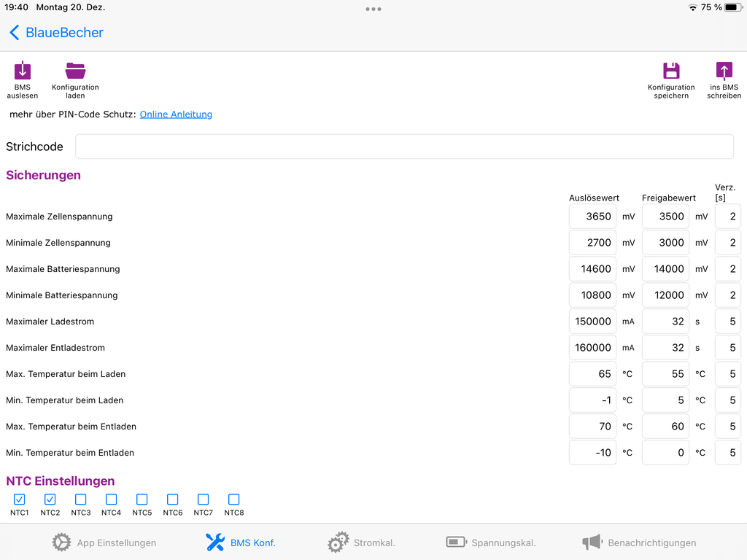Edit Min. Temperatur beim Entladen trigger -10
The image size is (747, 560).
point(592,452)
